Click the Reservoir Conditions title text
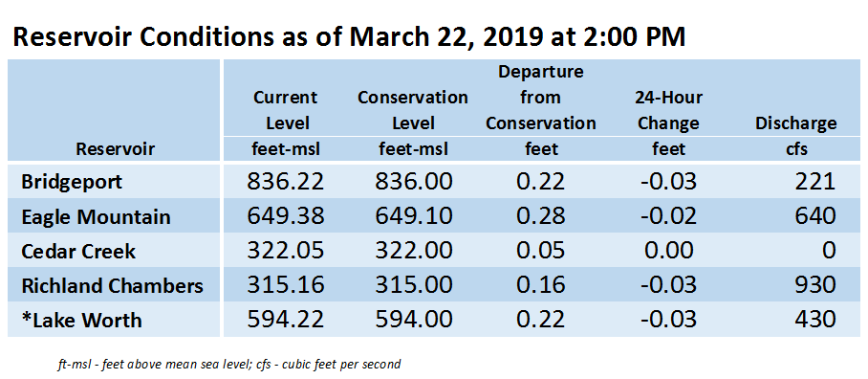 349,37
